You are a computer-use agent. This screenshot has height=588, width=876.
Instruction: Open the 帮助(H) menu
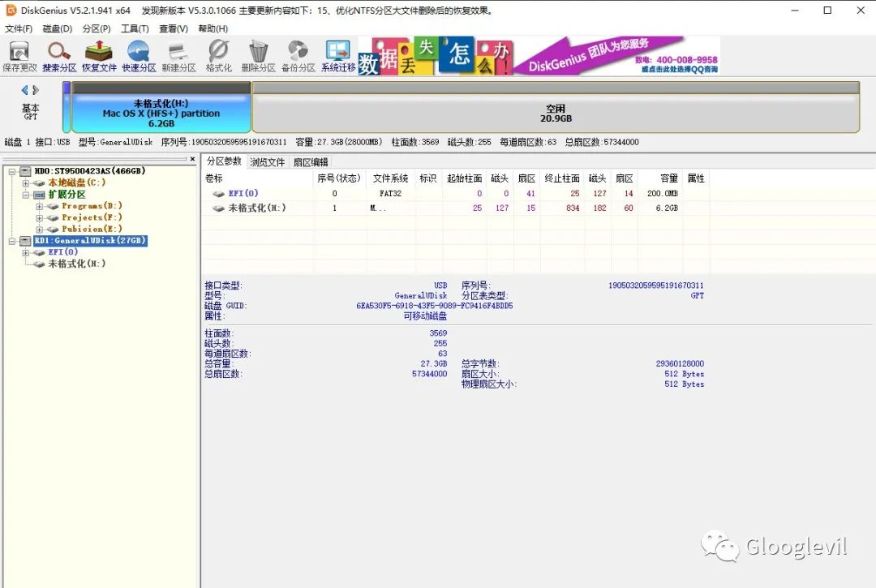pyautogui.click(x=213, y=28)
